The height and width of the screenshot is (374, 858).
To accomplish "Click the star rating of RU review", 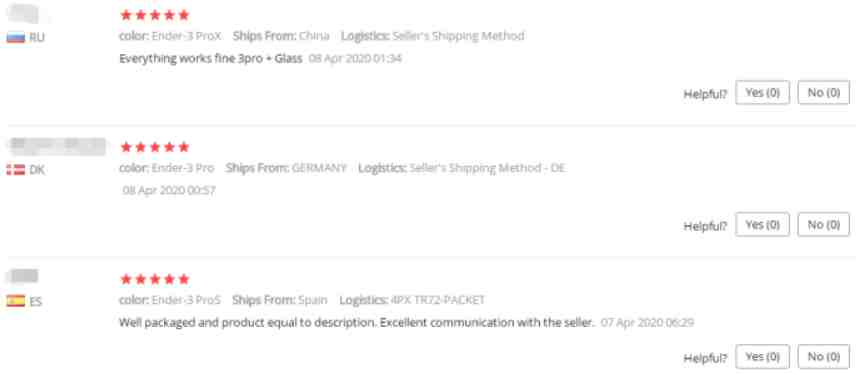I will [155, 15].
